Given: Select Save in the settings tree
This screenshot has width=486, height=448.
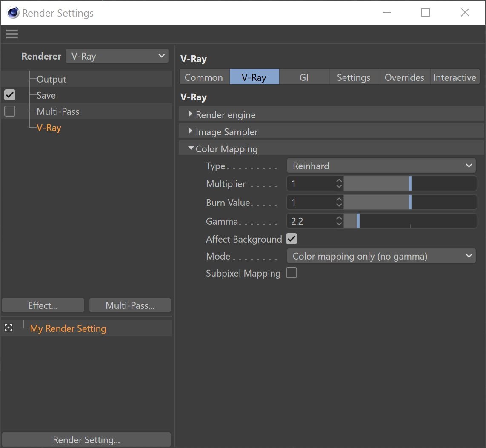Looking at the screenshot, I should point(46,95).
